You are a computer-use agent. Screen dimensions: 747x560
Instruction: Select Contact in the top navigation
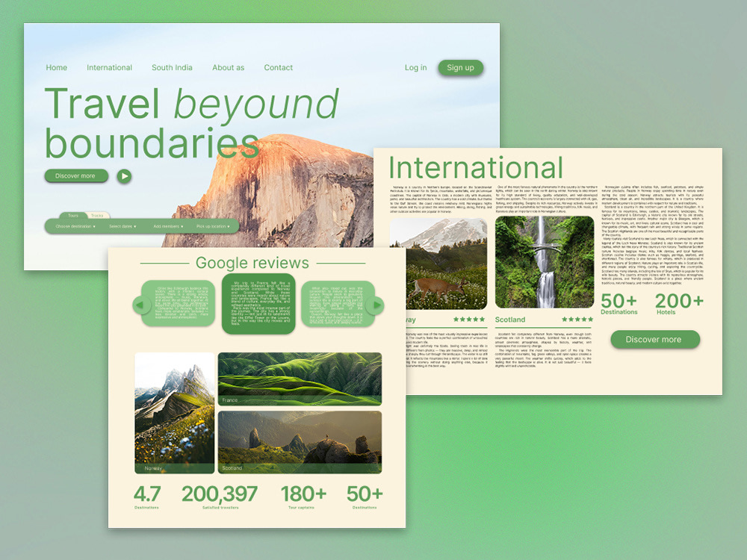tap(278, 68)
